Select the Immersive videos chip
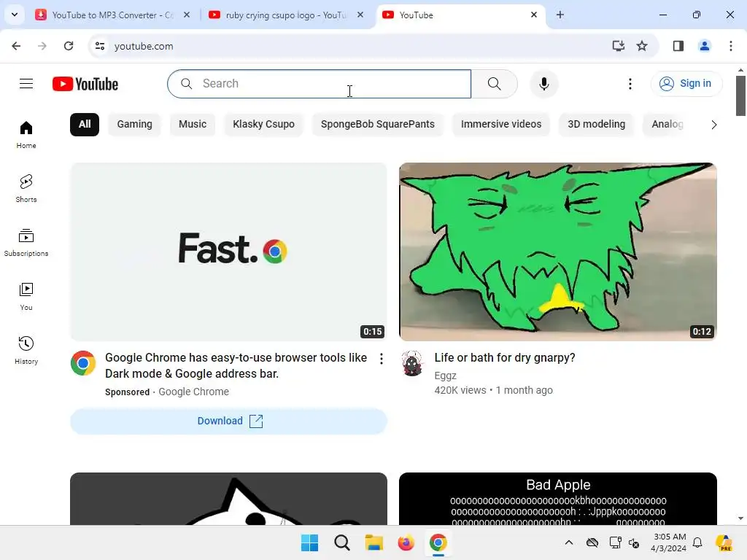Screen dimensions: 747x560 click(x=500, y=124)
